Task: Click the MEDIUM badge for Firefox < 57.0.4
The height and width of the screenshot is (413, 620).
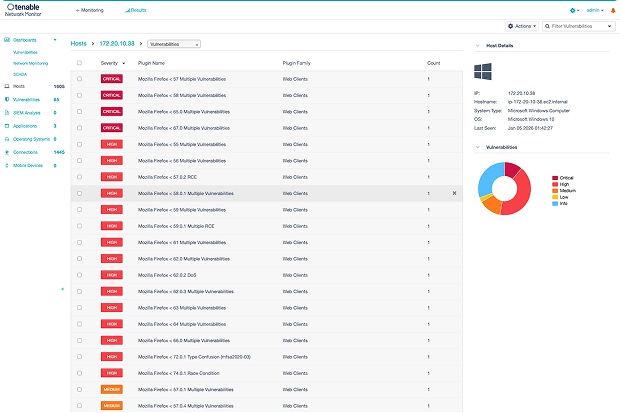Action: [x=112, y=406]
